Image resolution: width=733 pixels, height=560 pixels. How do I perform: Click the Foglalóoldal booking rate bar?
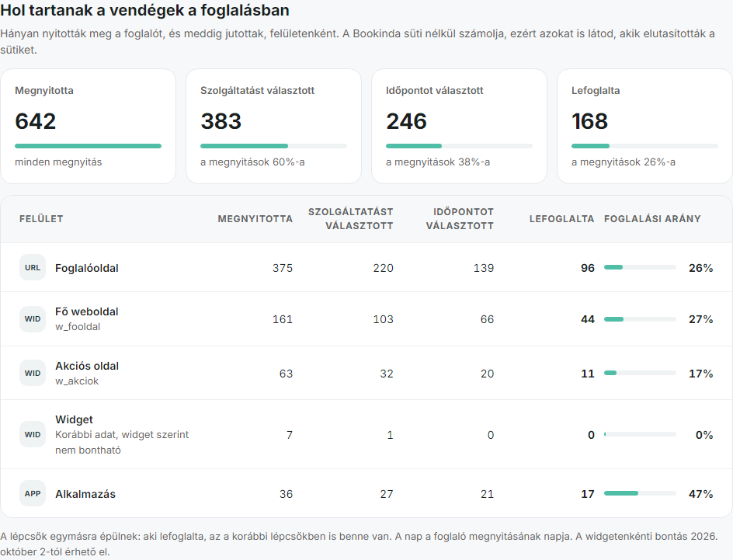640,267
